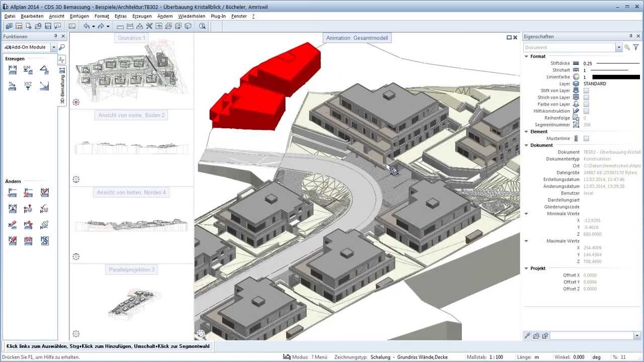Open the Ansicht menu
This screenshot has width=644, height=362.
pos(57,16)
